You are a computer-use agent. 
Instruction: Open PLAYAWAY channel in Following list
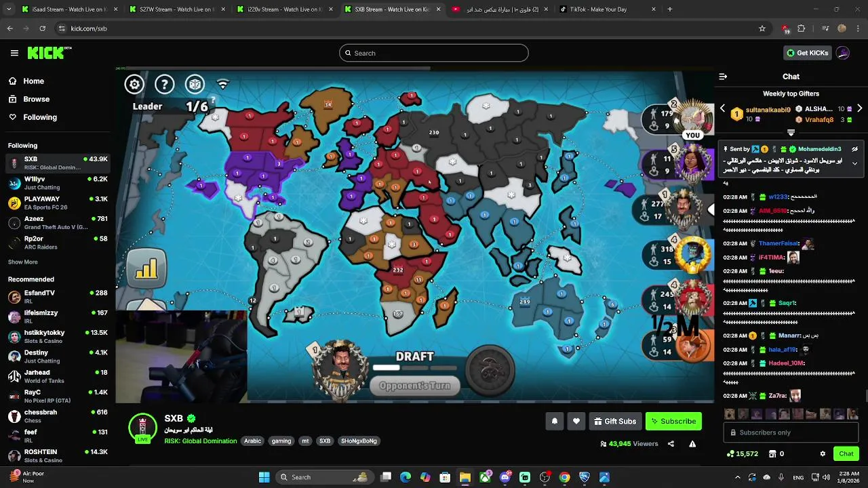57,203
